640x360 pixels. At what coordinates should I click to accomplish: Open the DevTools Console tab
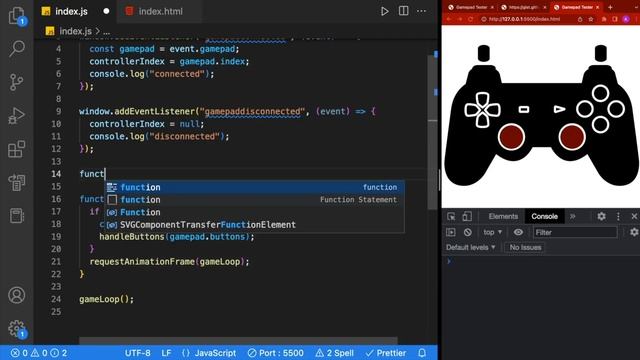coord(544,216)
